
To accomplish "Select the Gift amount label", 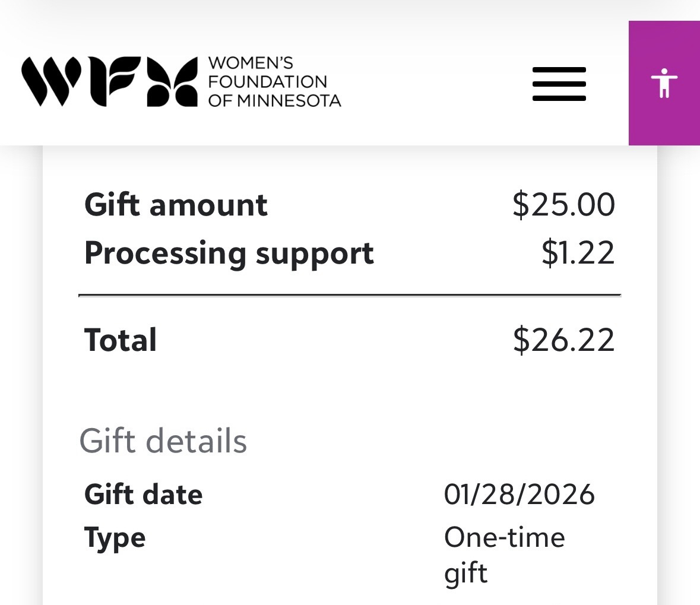I will coord(176,205).
